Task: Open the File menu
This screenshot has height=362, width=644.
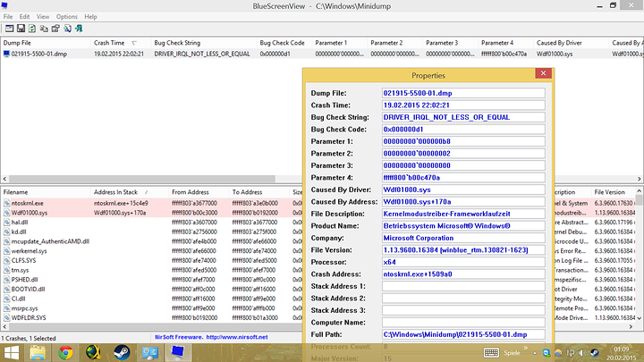Action: pos(9,16)
